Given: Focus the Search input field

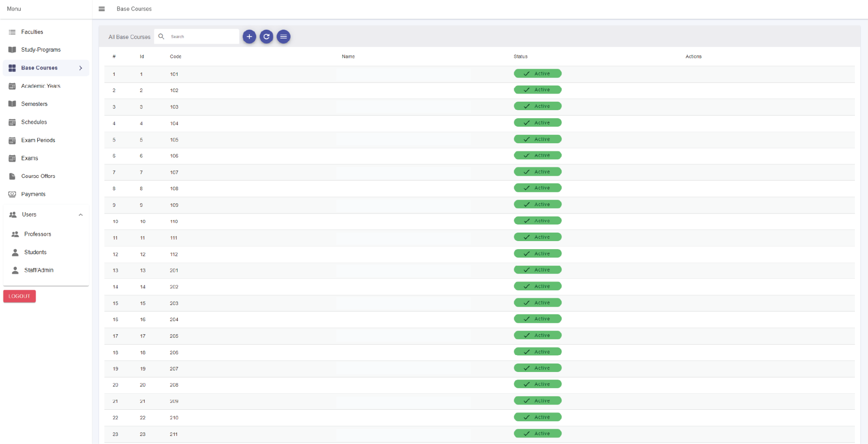Looking at the screenshot, I should click(203, 37).
